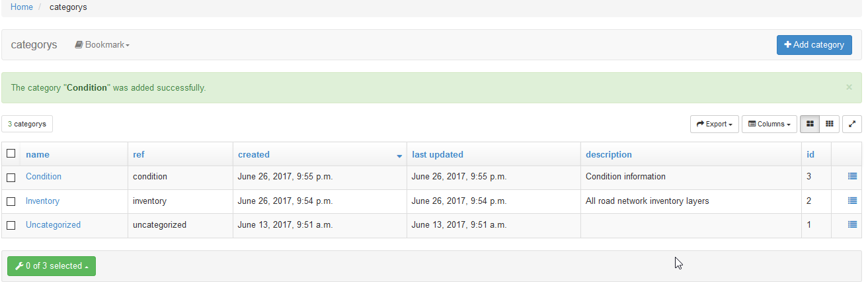Open the Columns dropdown
The image size is (868, 282).
coord(769,124)
